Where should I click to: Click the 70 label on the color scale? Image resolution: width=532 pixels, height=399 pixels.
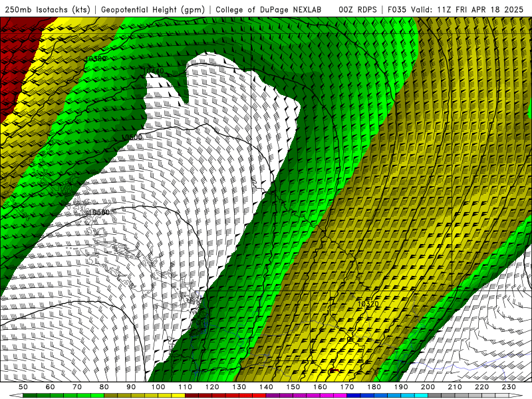[77, 387]
